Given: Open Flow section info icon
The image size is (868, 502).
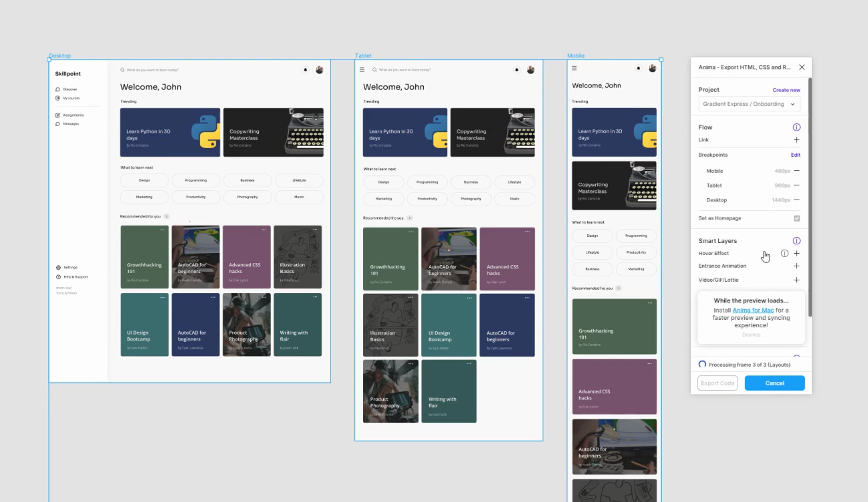Looking at the screenshot, I should [796, 127].
